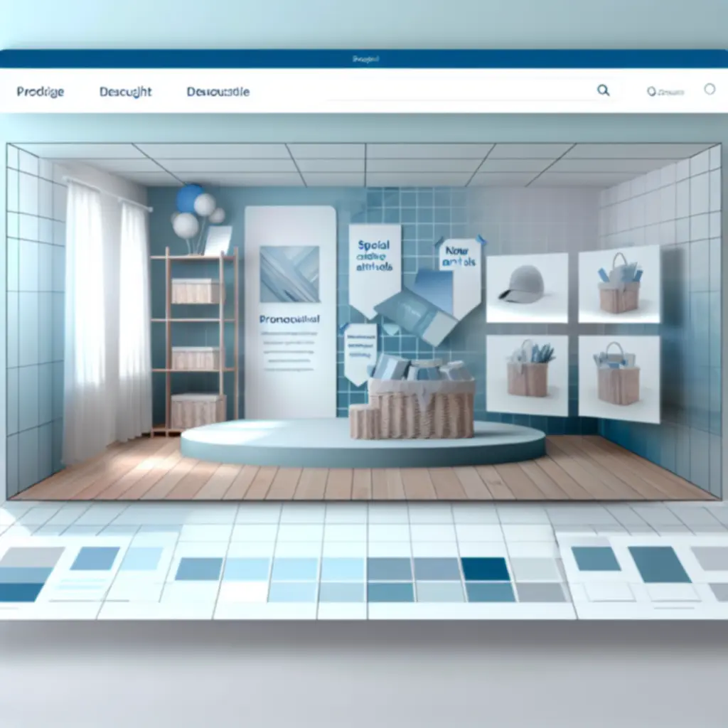Click the circular icon at far right of navbar
This screenshot has width=728, height=728.
[x=709, y=90]
